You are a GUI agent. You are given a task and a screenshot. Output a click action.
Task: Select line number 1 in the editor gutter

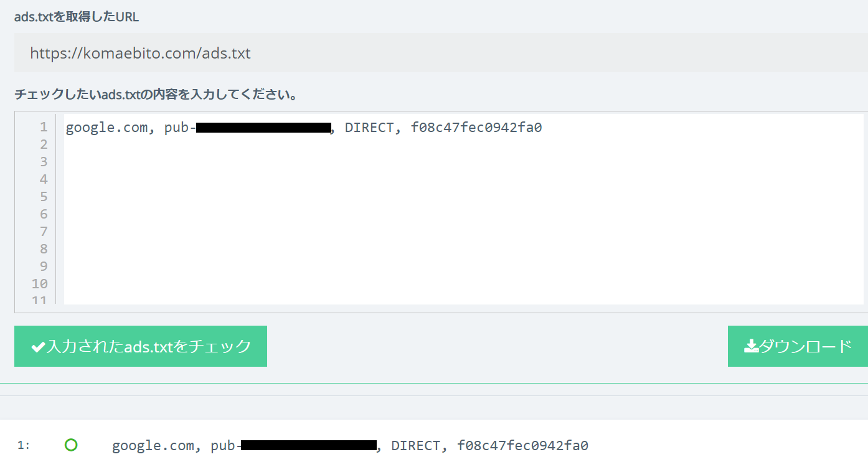43,127
